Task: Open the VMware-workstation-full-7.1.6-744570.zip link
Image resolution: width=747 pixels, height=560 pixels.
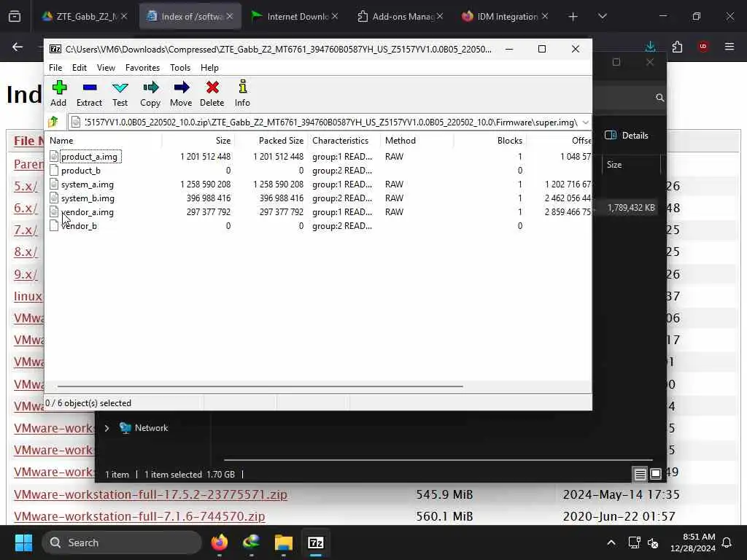Action: tap(139, 516)
